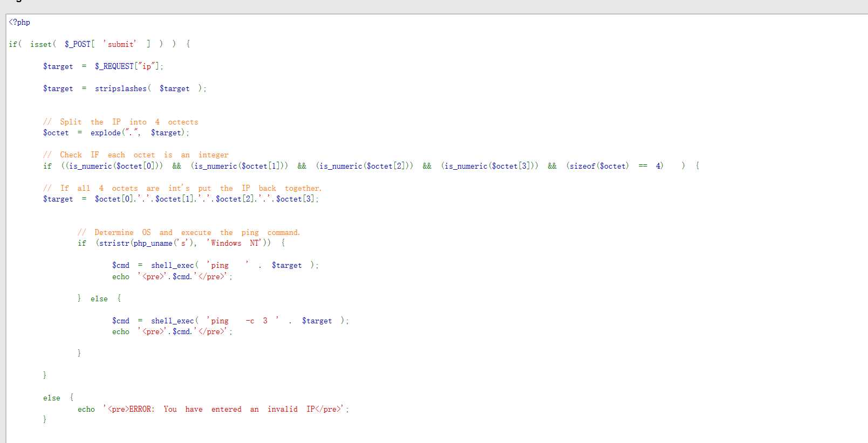Click the $_REQUEST["ip"] assignment line
The image size is (868, 443).
pyautogui.click(x=103, y=66)
